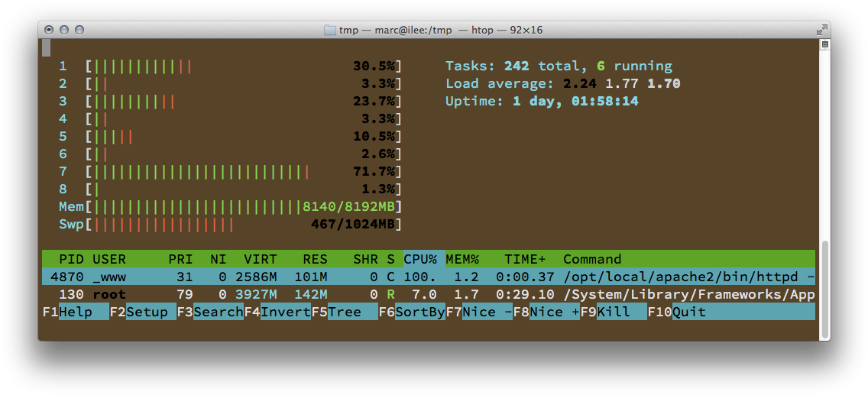Click the scroll-lock icon at top of scrollbar
Screen dimensions: 868x395
pyautogui.click(x=824, y=45)
